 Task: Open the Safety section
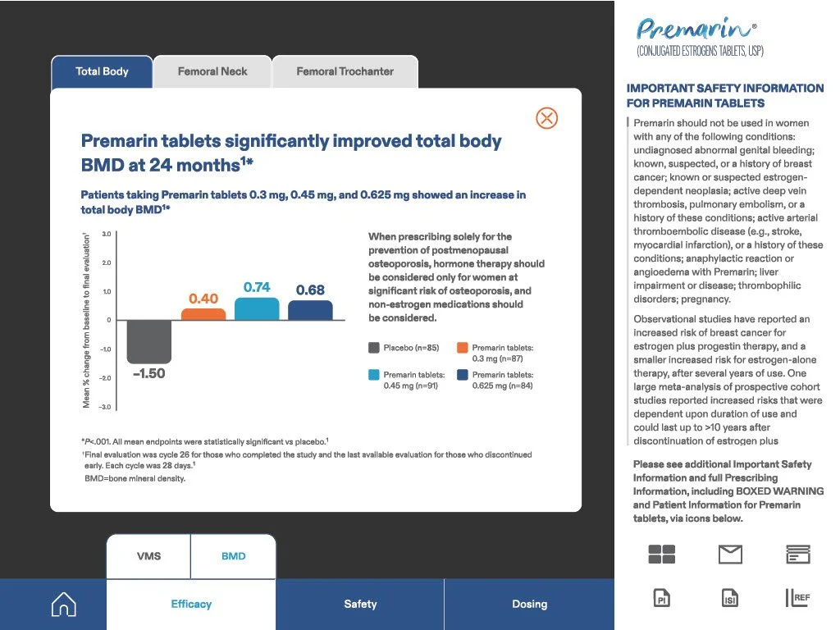[x=360, y=605]
